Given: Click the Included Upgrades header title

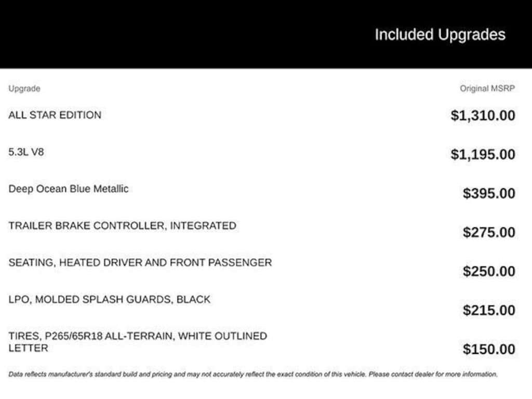Looking at the screenshot, I should 440,35.
